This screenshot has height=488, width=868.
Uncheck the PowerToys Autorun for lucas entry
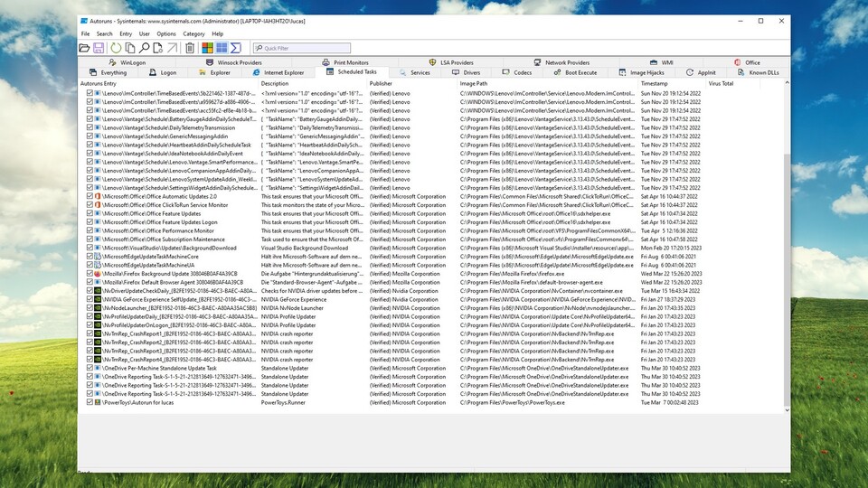point(90,402)
